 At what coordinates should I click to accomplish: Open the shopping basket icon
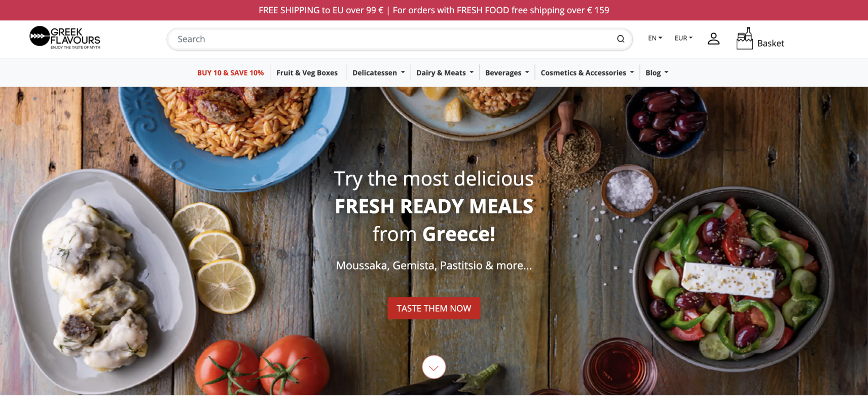(744, 39)
